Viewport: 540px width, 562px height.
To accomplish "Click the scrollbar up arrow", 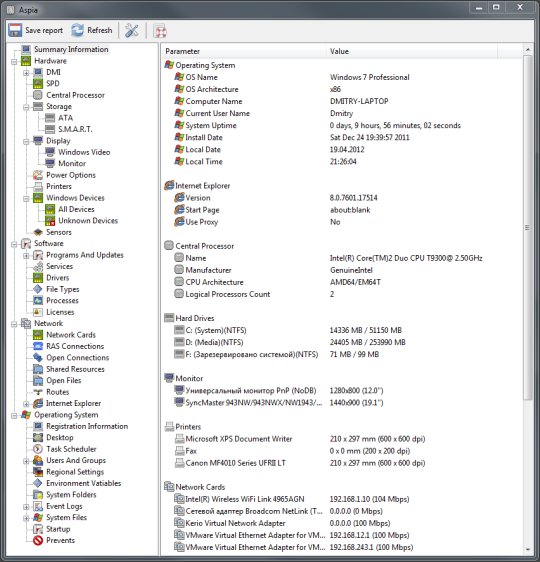I will point(527,49).
